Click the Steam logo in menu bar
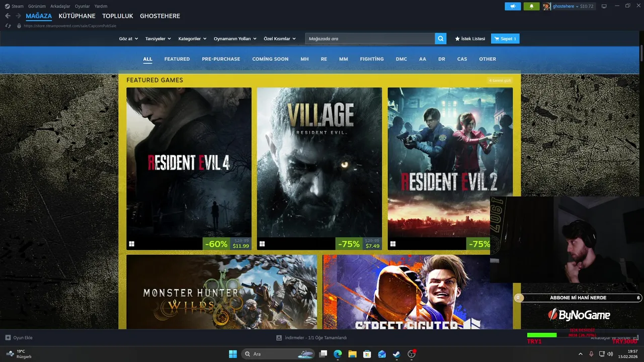Image resolution: width=644 pixels, height=362 pixels. click(x=7, y=6)
